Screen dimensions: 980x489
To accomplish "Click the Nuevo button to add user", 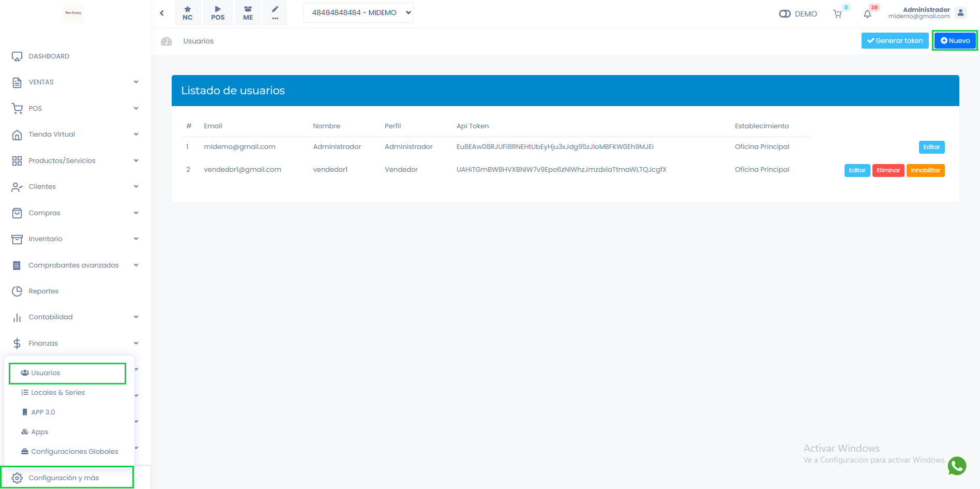I will point(955,41).
